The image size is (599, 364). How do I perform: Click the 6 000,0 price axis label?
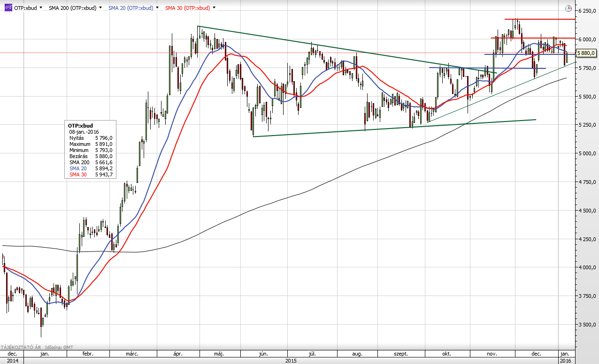(587, 39)
